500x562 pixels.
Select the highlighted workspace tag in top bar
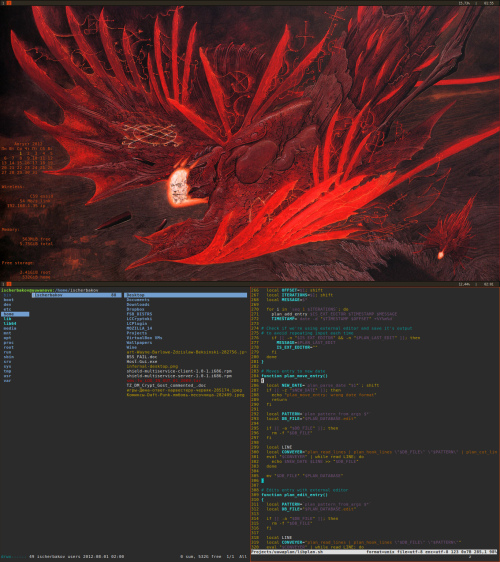[9, 3]
